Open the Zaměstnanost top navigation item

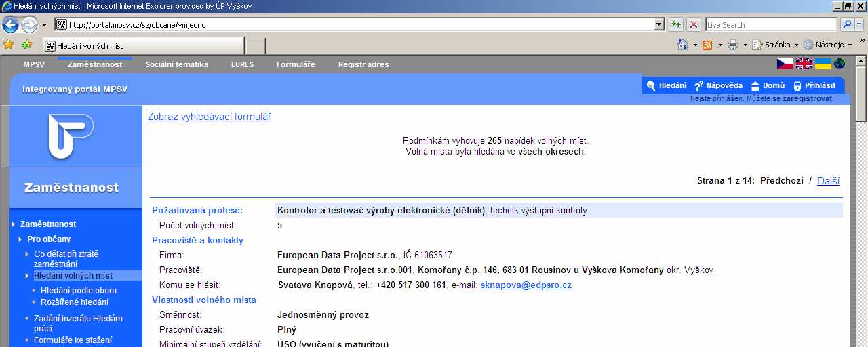tap(95, 64)
